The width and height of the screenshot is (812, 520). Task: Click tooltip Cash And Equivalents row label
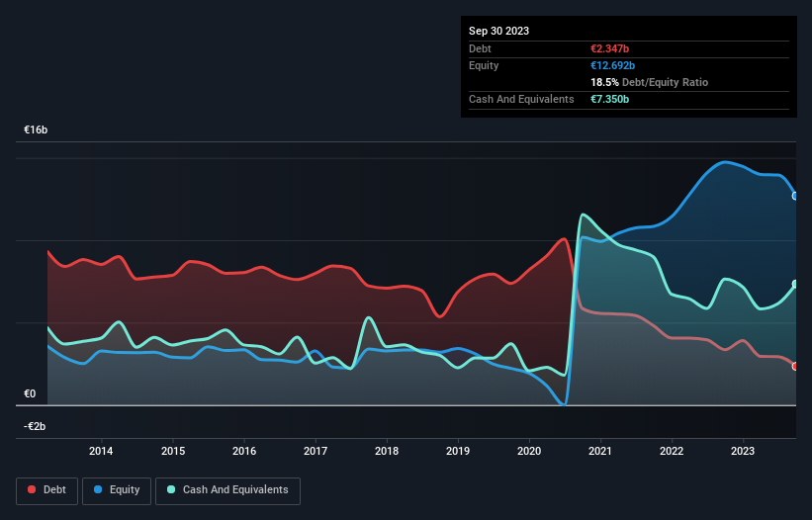pyautogui.click(x=521, y=99)
